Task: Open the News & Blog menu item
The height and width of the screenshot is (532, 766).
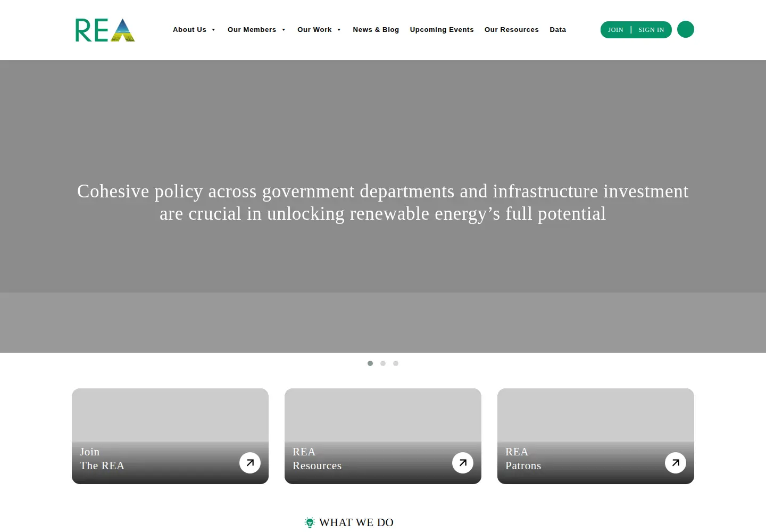Action: [376, 30]
